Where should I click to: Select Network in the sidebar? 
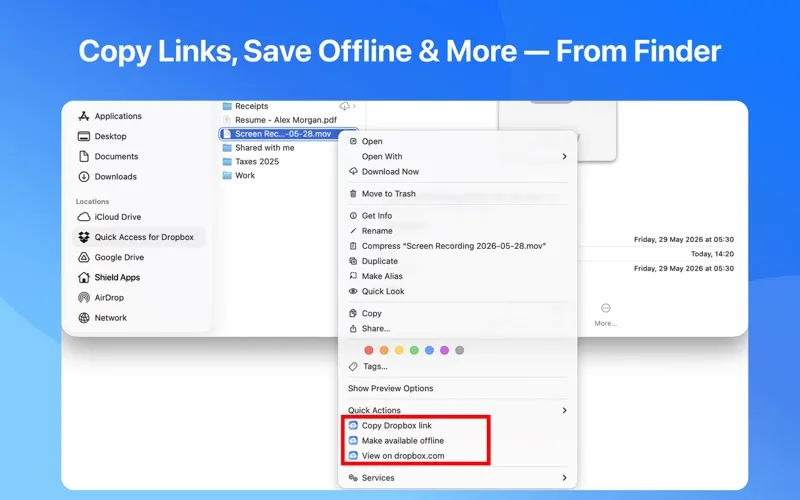pyautogui.click(x=102, y=318)
